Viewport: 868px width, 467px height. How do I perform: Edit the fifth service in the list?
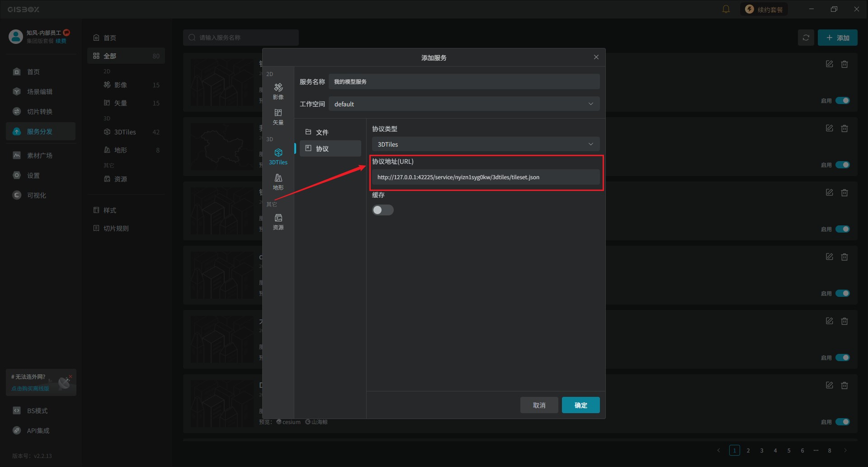(x=830, y=321)
